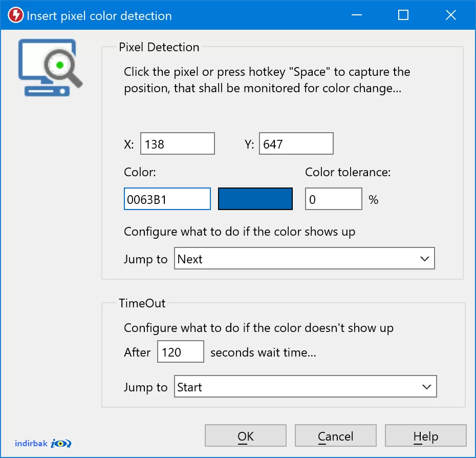The image size is (476, 458).
Task: Open the indirbak logo link
Action: 43,444
